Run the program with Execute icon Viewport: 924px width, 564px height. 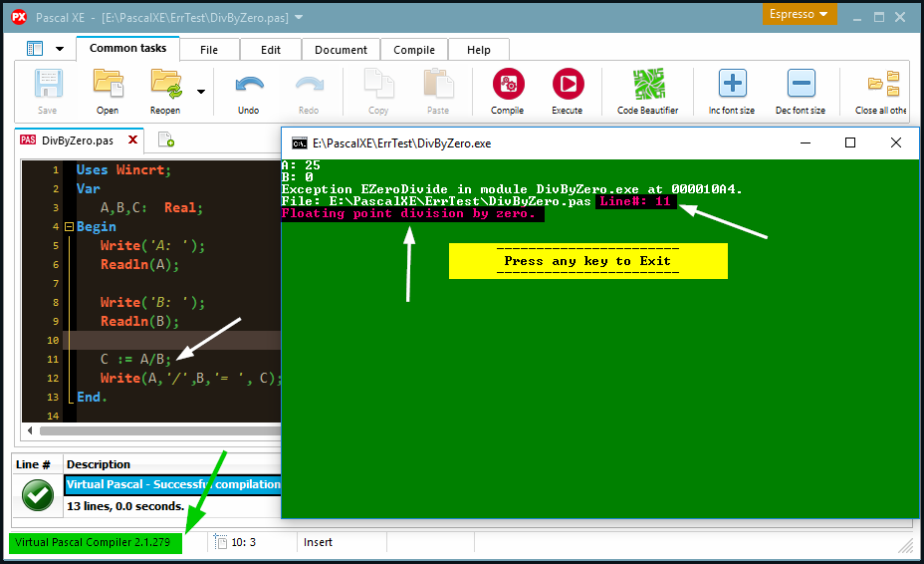point(568,84)
